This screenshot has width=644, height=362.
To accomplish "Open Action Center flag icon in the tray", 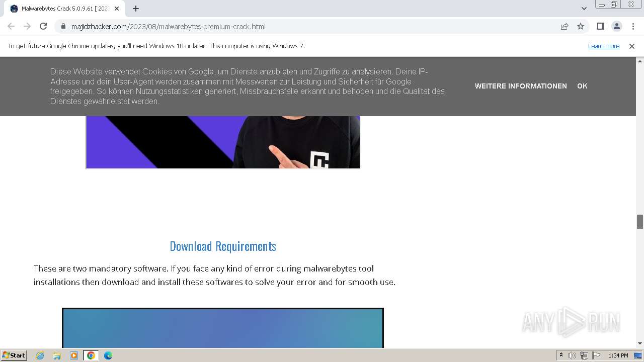I will point(596,355).
